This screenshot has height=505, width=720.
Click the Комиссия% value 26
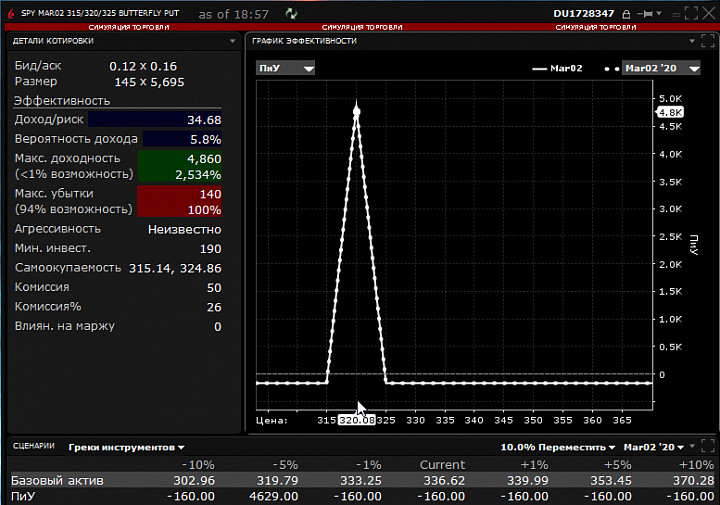click(214, 307)
